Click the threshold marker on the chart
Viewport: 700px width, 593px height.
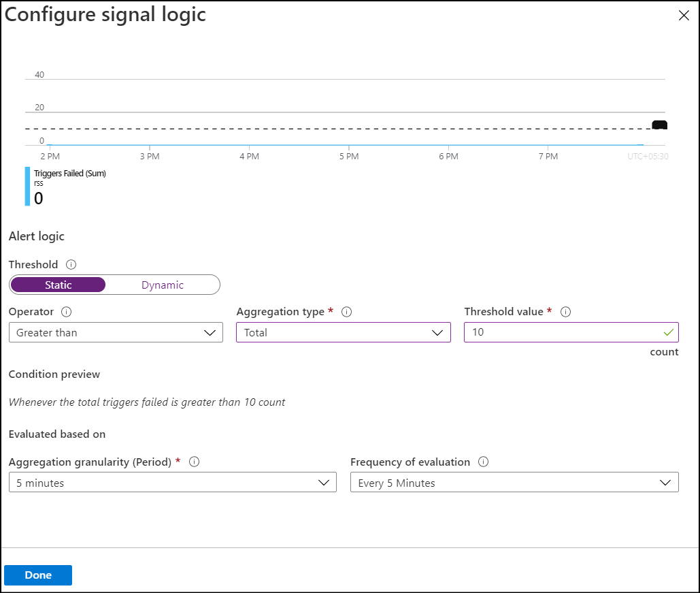[x=659, y=125]
